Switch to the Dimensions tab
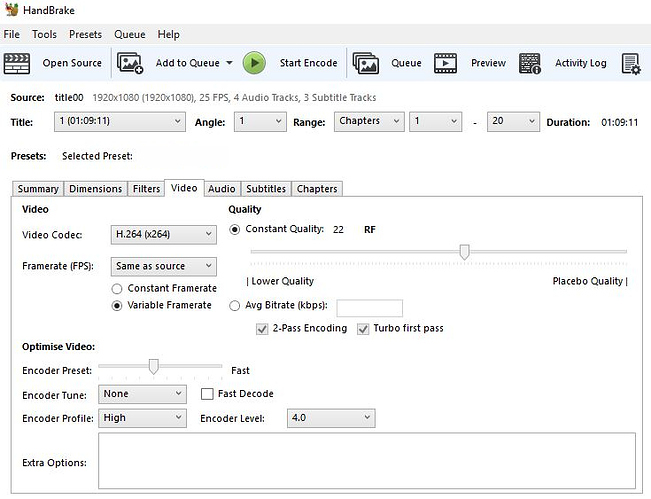This screenshot has height=499, width=651. tap(95, 189)
